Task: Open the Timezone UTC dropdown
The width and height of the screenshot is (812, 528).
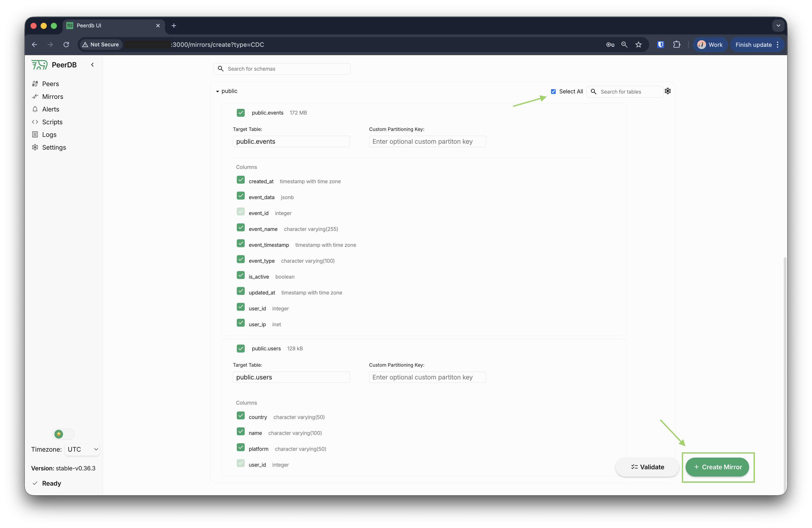Action: pos(82,449)
